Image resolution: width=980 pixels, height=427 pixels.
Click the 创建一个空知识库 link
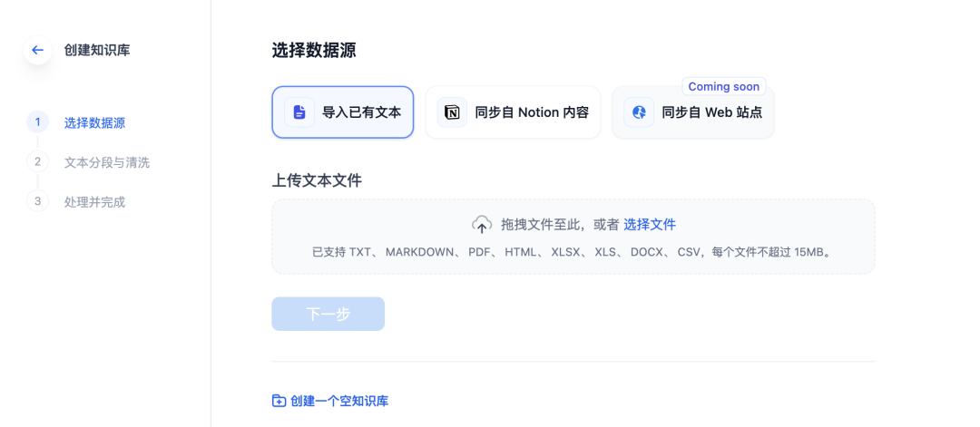coord(339,401)
